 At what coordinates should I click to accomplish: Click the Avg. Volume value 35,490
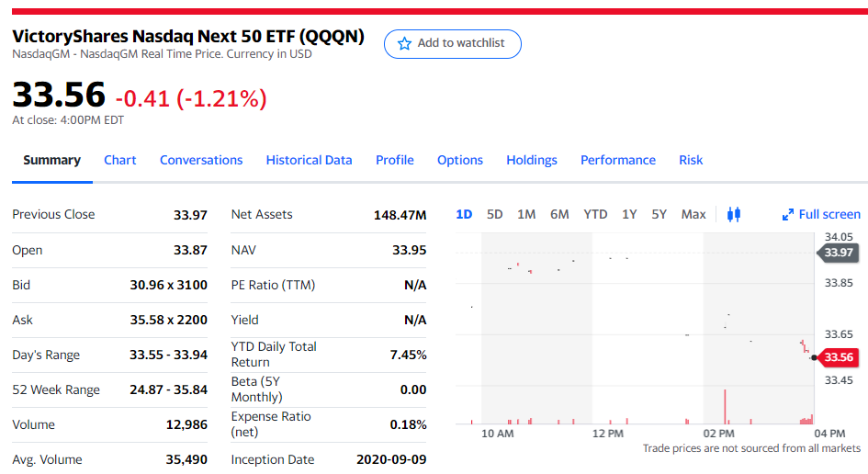pos(186,459)
